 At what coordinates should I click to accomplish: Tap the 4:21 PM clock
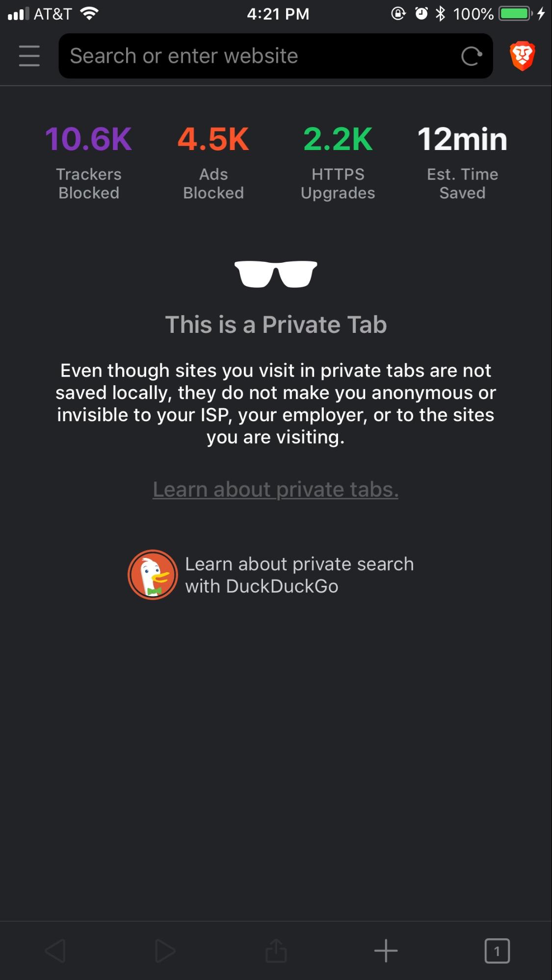278,14
